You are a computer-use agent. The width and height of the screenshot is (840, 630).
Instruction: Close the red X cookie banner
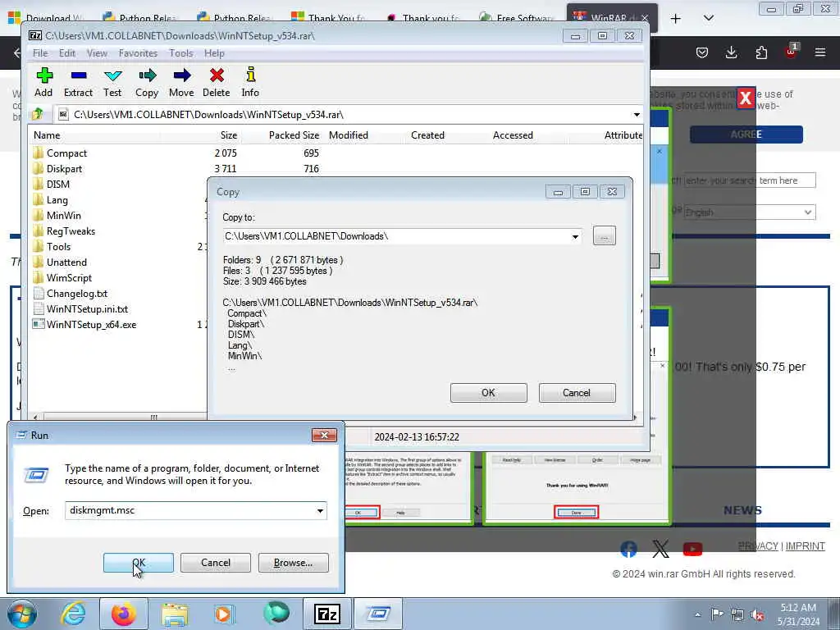click(x=746, y=98)
